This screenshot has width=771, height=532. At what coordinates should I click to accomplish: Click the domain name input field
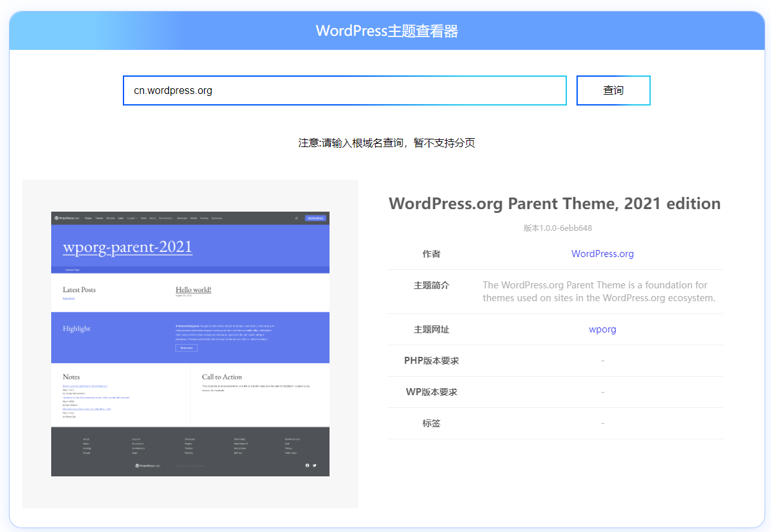[345, 90]
